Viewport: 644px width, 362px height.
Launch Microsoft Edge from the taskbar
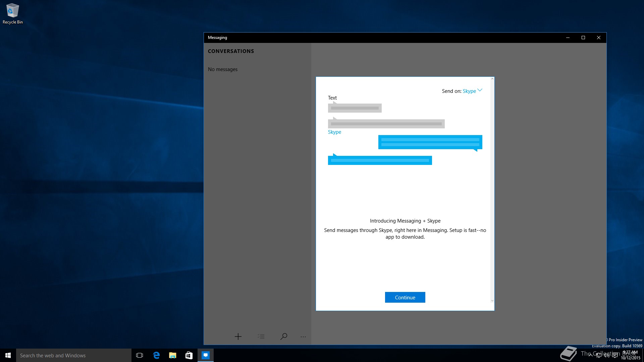[x=156, y=355]
